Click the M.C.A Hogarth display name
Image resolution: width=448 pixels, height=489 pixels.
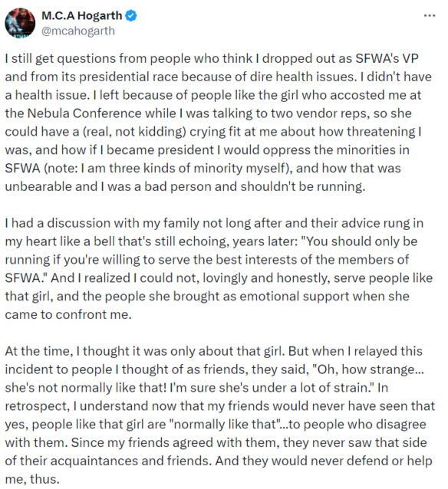tap(82, 15)
